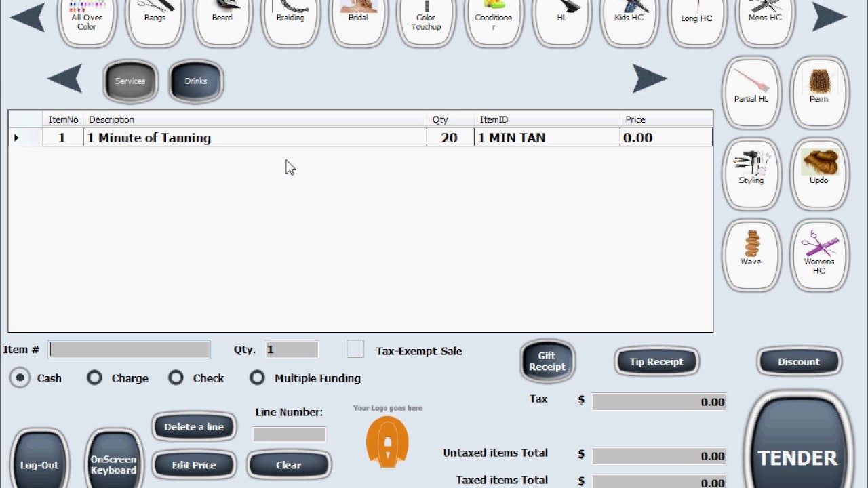Focus the Qty. input field
868x488 pixels.
292,349
